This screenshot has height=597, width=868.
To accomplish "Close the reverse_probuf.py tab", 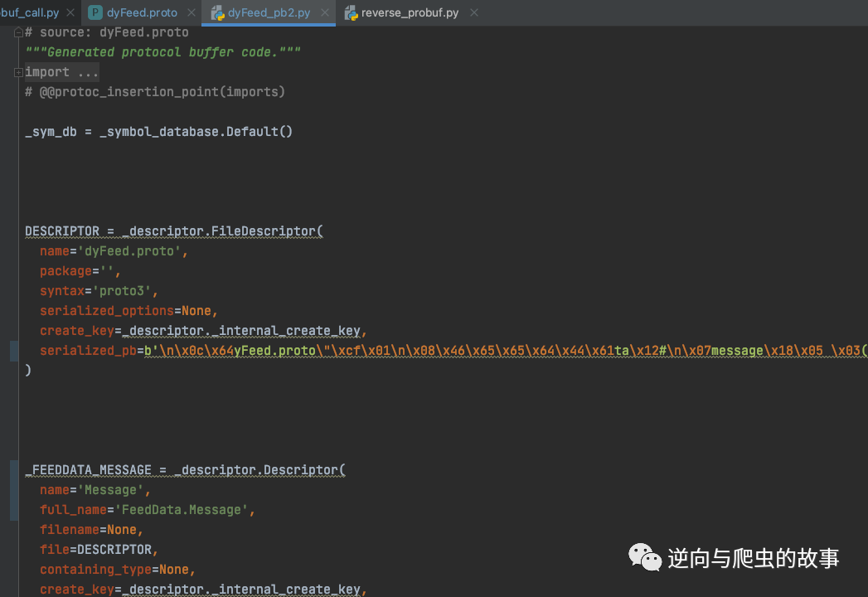I will 474,12.
